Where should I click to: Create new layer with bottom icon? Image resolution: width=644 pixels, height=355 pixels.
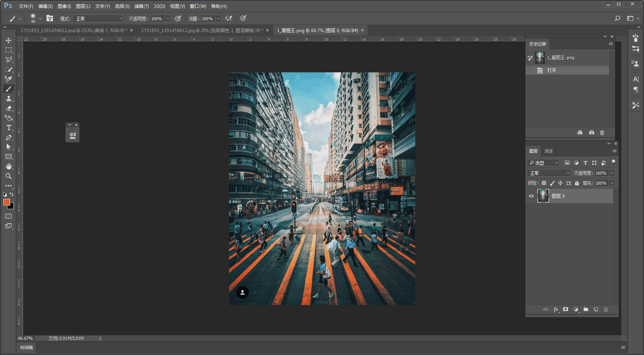point(596,310)
